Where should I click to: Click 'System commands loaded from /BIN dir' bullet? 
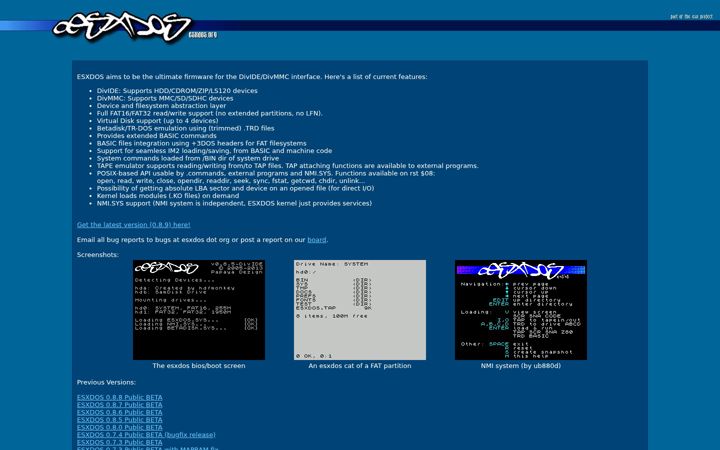click(188, 158)
